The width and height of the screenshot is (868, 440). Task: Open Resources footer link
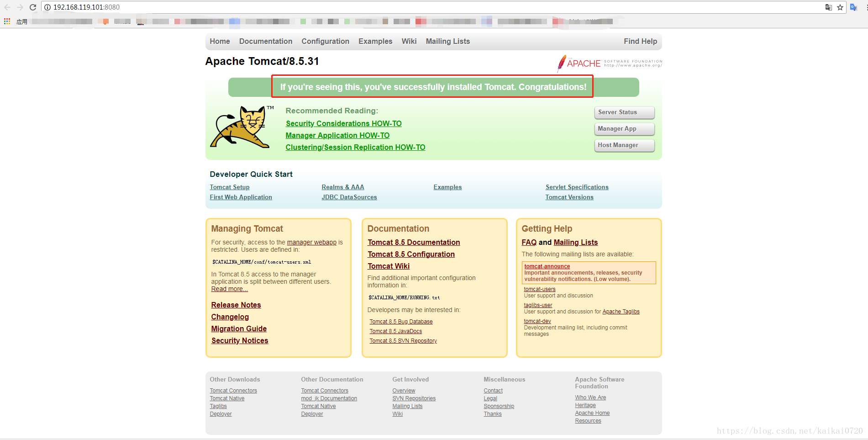tap(588, 421)
